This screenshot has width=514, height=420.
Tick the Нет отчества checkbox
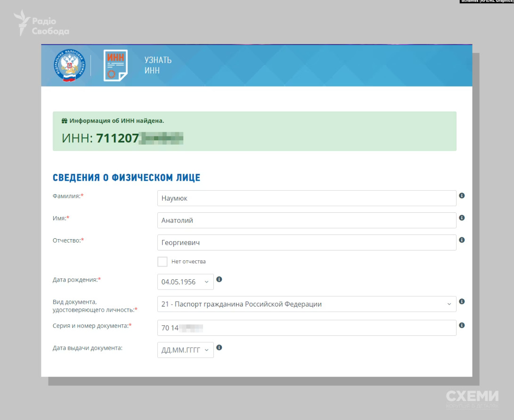[163, 262]
